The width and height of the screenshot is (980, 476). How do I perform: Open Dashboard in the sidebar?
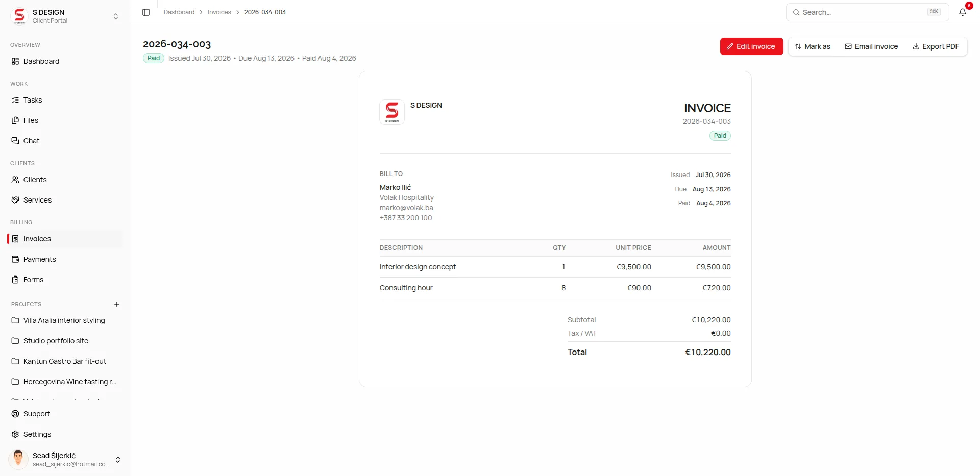click(65, 61)
